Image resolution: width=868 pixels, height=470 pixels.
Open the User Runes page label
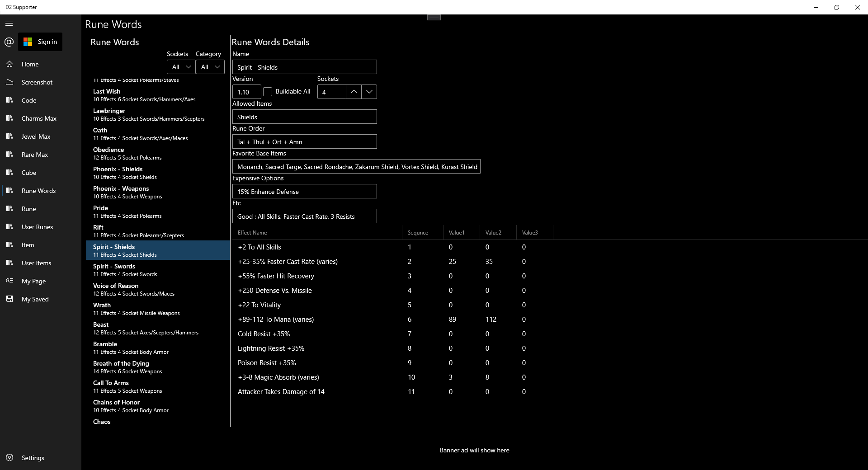click(38, 227)
